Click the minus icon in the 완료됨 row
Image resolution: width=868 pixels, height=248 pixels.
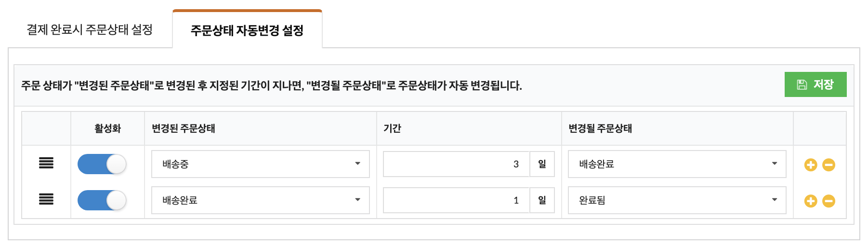point(829,201)
